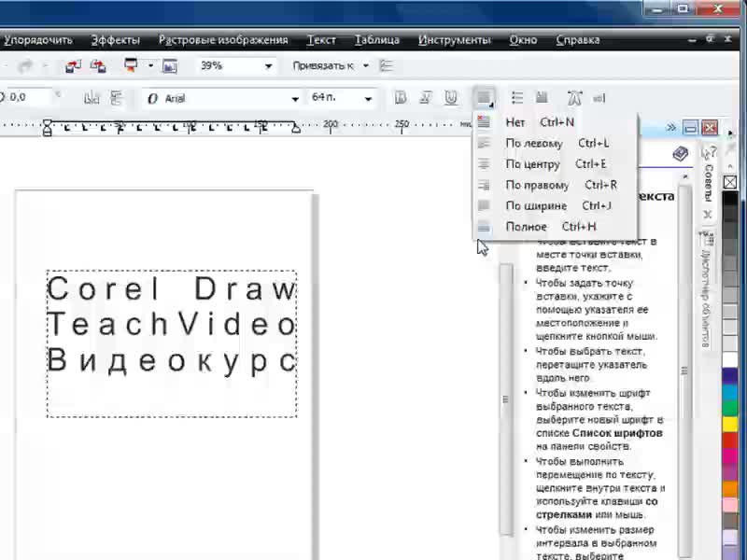747x560 pixels.
Task: Toggle the bulleted list button
Action: (x=517, y=98)
